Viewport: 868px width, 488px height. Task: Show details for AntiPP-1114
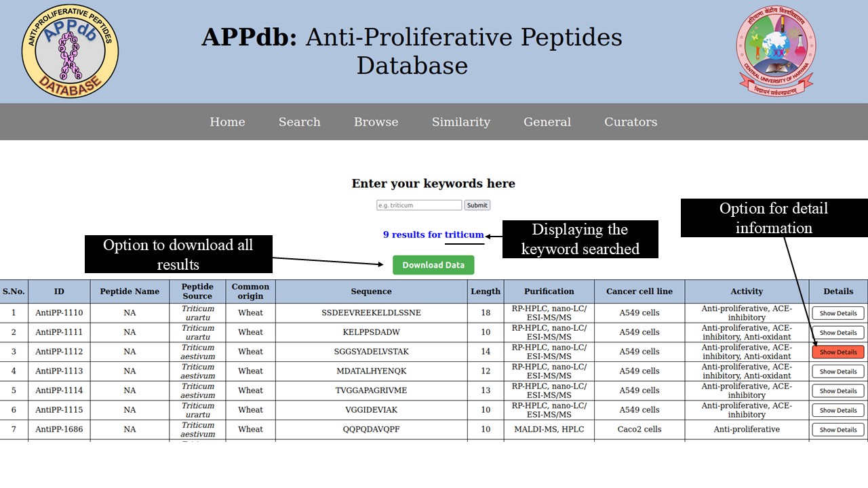coord(838,391)
